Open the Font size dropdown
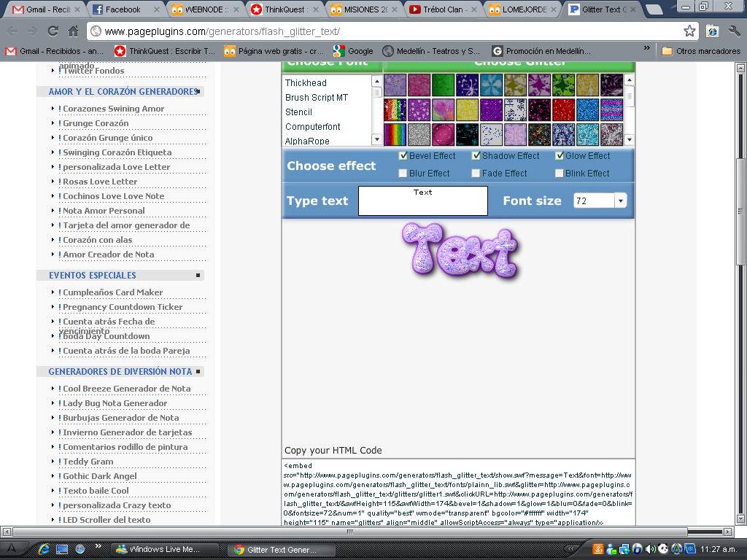 click(620, 201)
